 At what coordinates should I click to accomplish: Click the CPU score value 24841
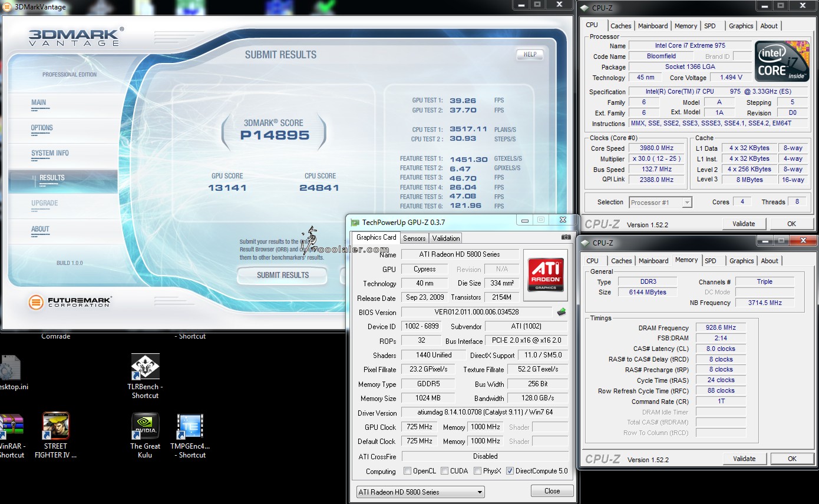(319, 188)
